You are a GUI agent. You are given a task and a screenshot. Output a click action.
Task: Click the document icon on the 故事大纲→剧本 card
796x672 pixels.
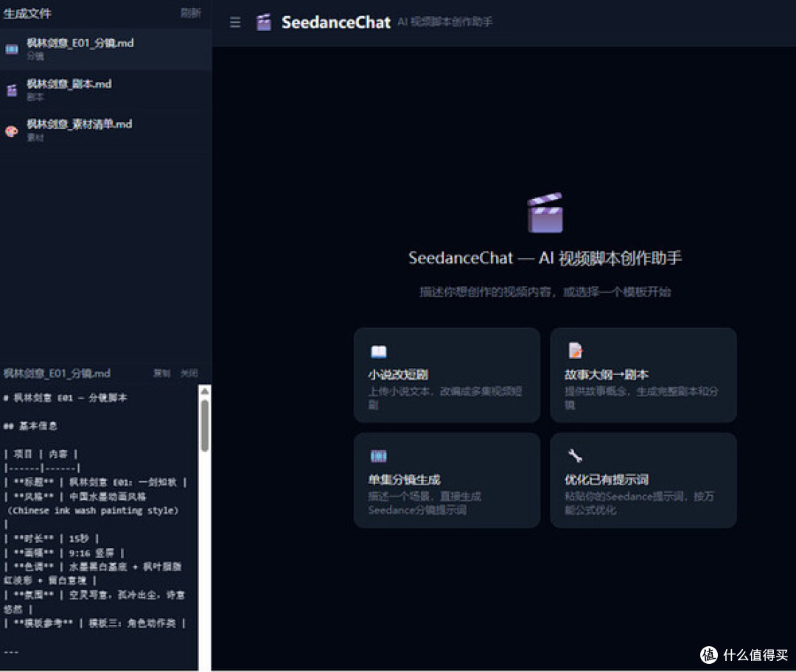575,350
